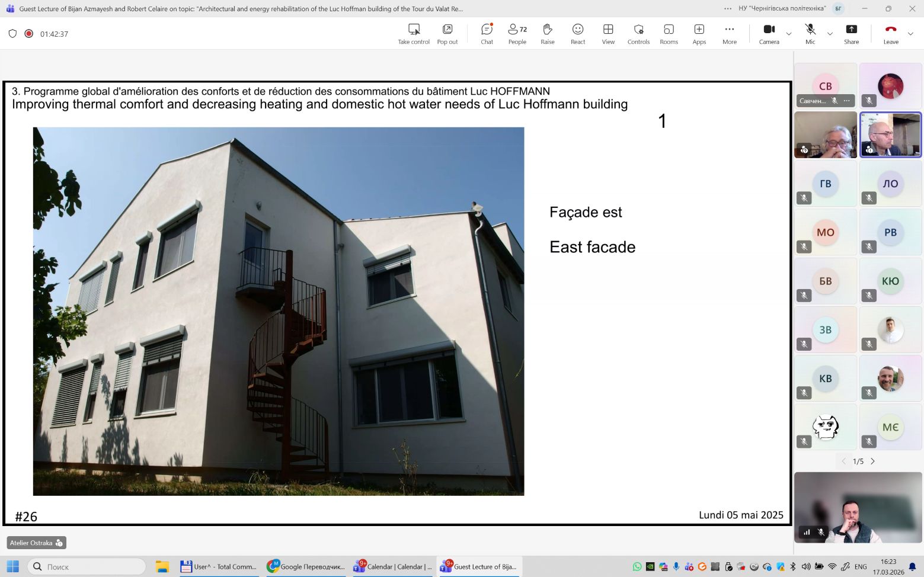Open Rooms breakout options

(x=669, y=34)
